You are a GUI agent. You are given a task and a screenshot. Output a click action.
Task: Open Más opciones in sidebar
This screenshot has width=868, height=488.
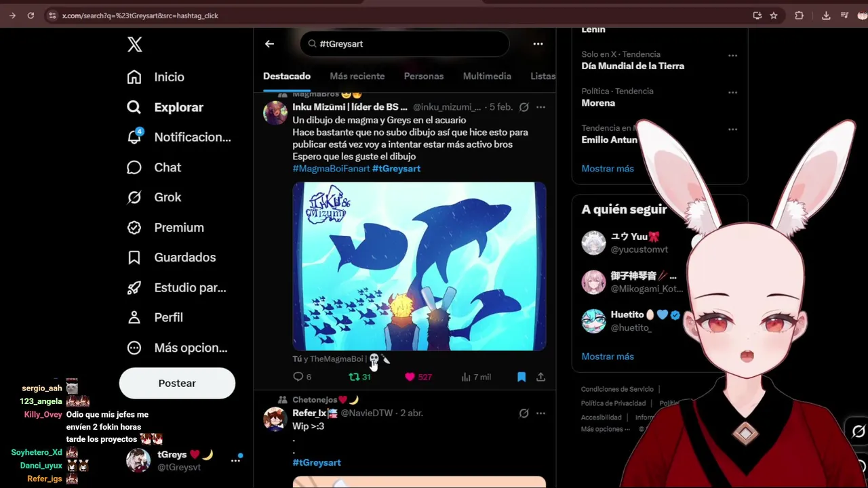(x=177, y=348)
